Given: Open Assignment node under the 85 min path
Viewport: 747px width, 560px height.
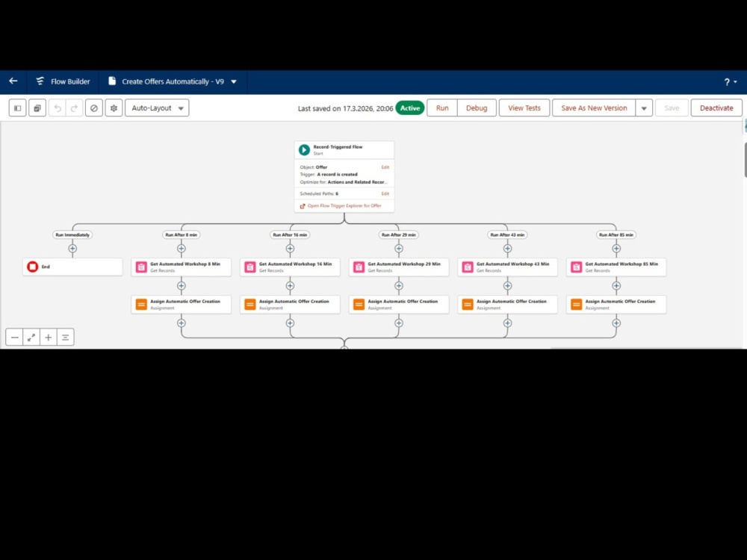Looking at the screenshot, I should (x=616, y=305).
